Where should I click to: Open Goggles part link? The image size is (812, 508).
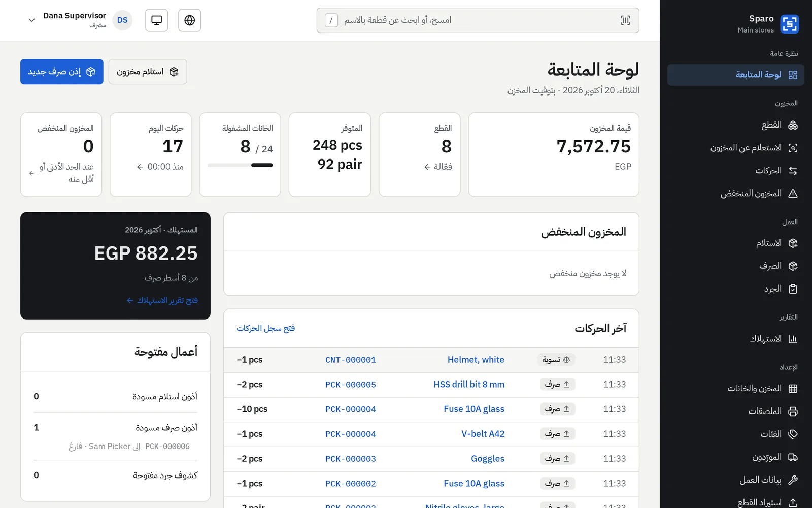coord(487,459)
